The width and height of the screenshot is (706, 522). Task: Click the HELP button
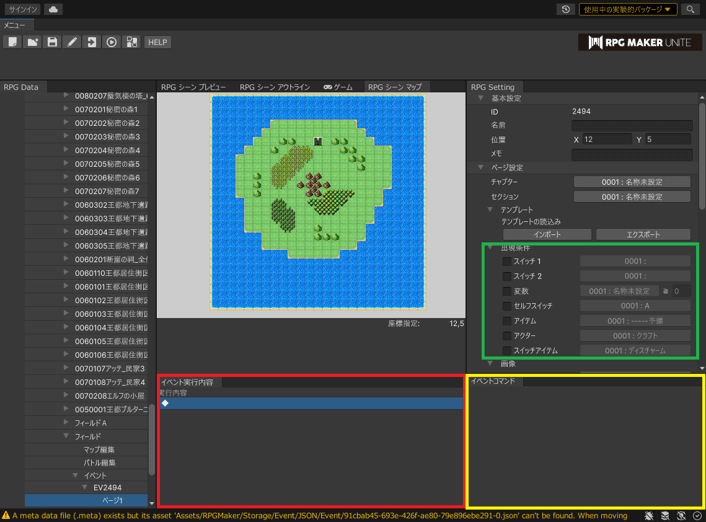157,42
